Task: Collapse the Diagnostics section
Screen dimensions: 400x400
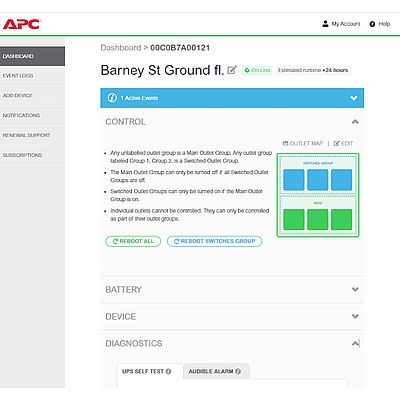Action: [x=355, y=343]
